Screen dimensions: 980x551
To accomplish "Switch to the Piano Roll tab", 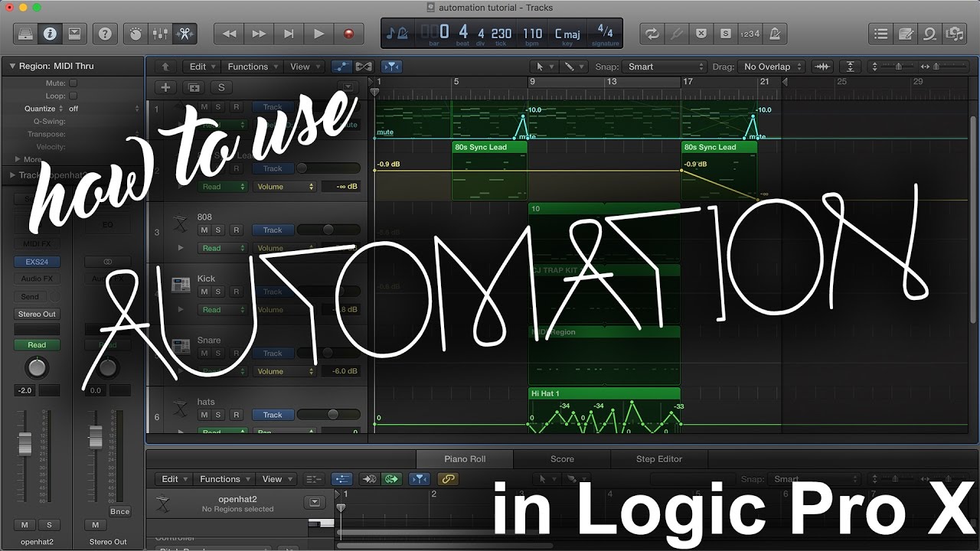I will 465,459.
